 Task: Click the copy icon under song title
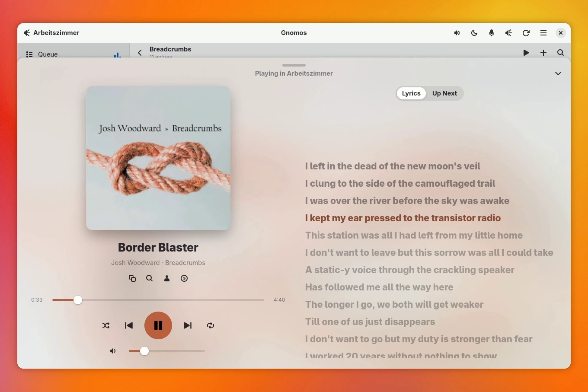point(132,278)
